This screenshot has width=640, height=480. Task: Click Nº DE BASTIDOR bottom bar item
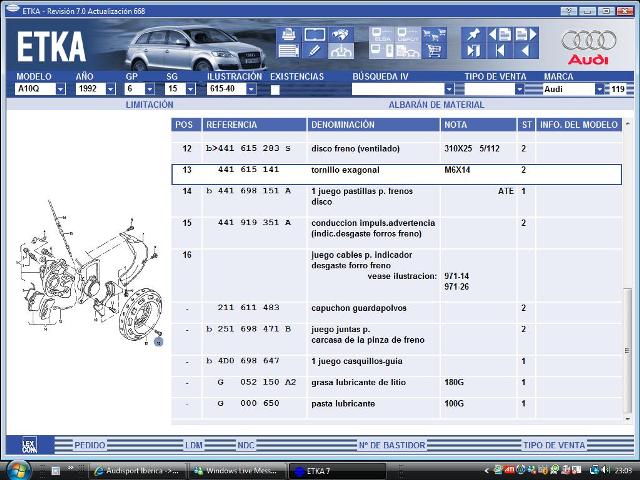pos(392,445)
